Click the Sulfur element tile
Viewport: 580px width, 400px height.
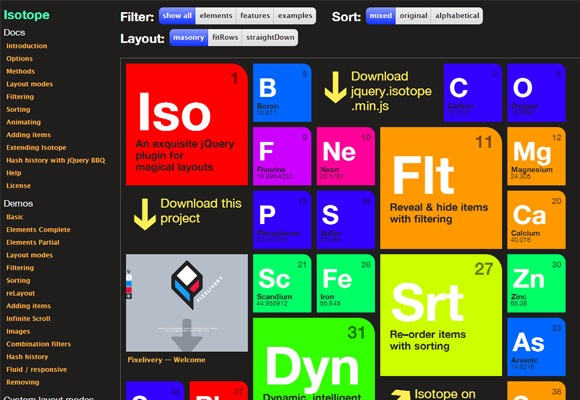(x=345, y=220)
